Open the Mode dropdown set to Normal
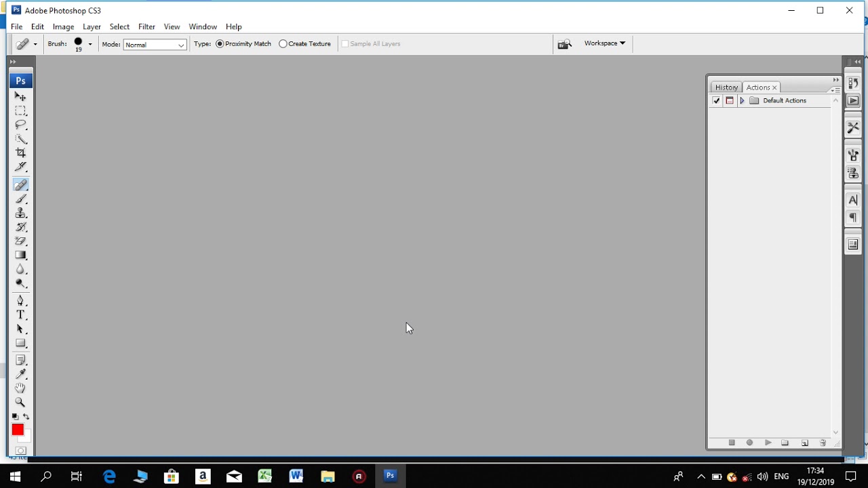This screenshot has width=868, height=488. (x=155, y=45)
